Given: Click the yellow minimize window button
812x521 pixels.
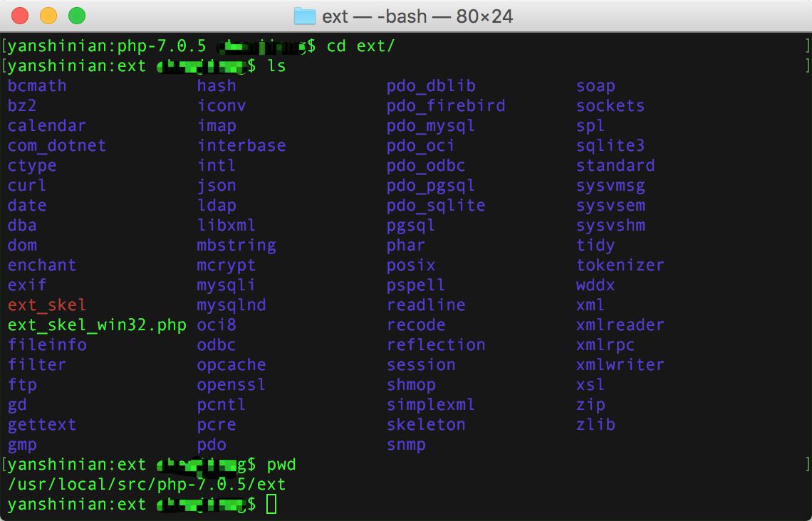Looking at the screenshot, I should click(x=48, y=16).
